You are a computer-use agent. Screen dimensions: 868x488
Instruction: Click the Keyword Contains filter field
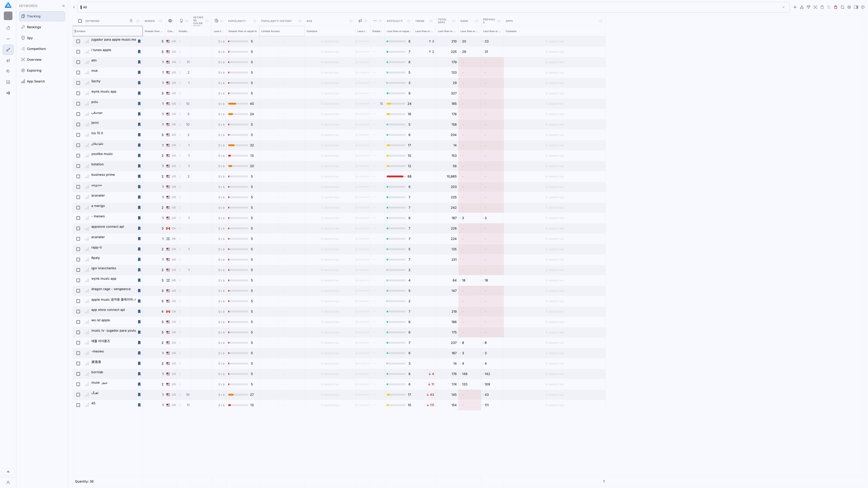point(108,31)
